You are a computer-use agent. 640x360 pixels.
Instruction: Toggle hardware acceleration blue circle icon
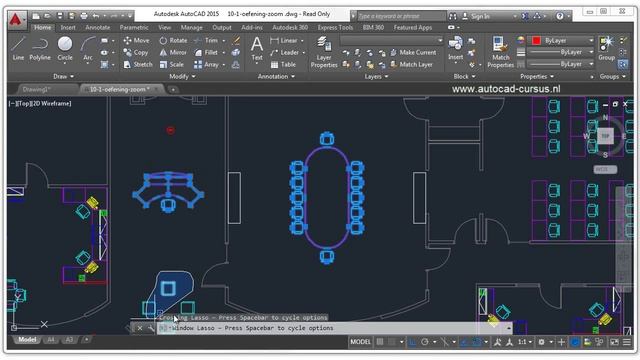click(575, 342)
